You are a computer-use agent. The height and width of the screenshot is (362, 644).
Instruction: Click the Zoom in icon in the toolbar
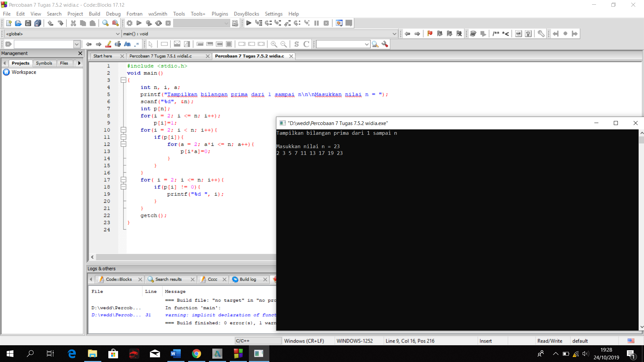click(274, 44)
